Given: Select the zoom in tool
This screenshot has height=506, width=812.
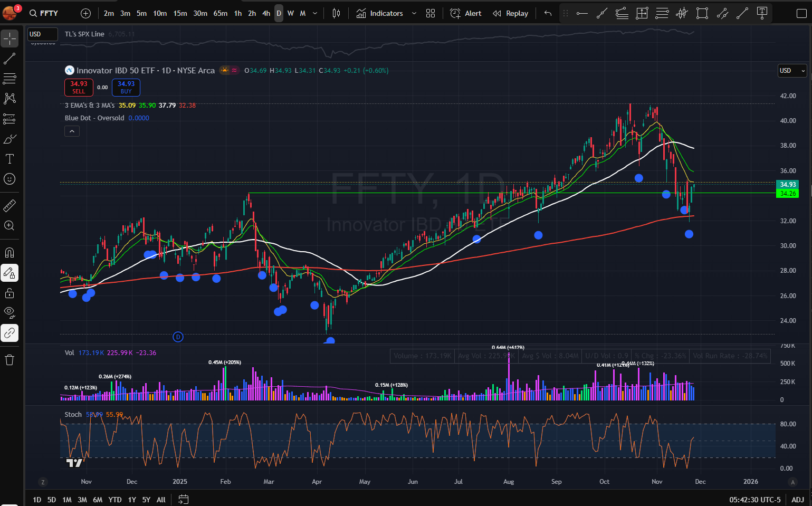Looking at the screenshot, I should 9,225.
